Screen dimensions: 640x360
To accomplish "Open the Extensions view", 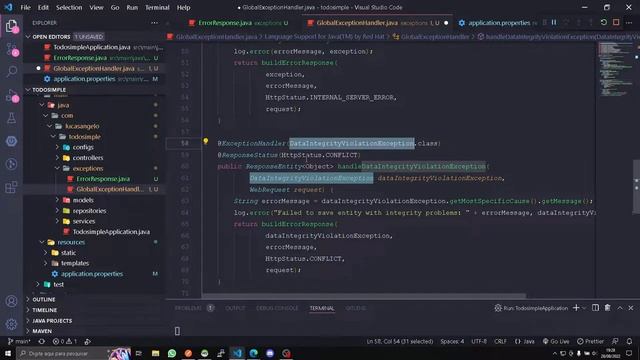I will (11, 187).
